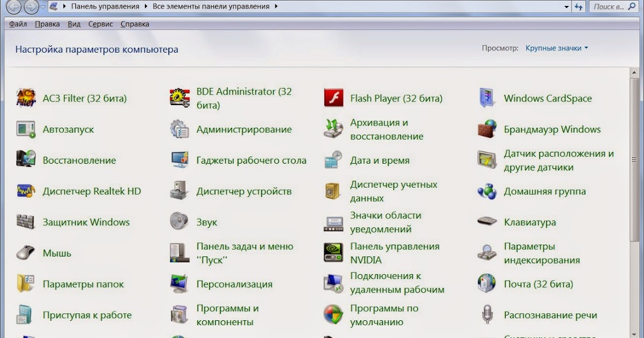Open the Файл menu

[18, 24]
